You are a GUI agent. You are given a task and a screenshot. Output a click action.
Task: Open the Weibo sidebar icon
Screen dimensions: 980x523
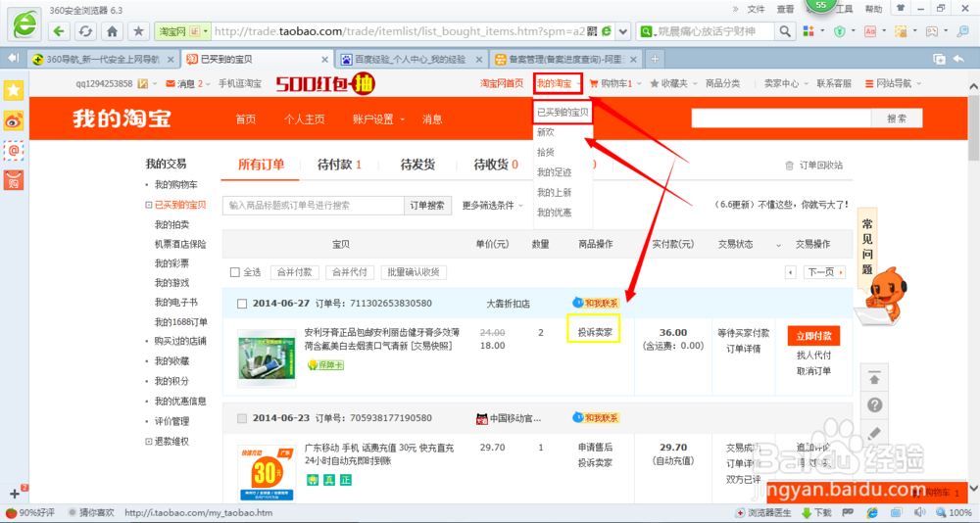(13, 120)
